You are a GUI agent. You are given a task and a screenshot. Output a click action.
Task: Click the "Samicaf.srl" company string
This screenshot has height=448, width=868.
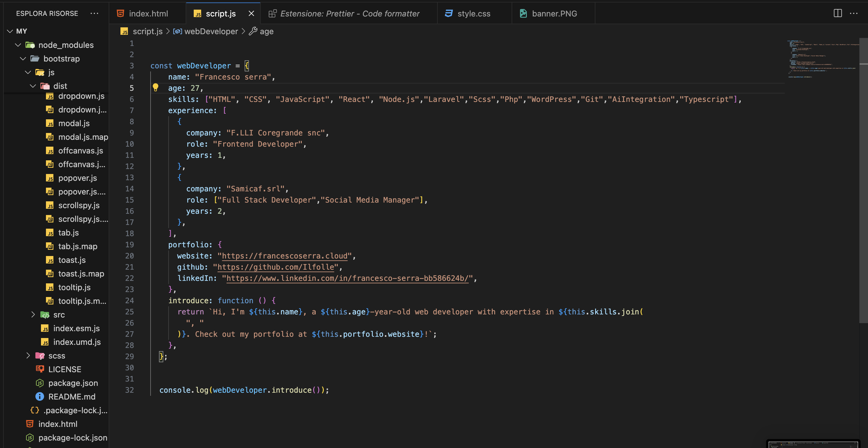coord(255,189)
